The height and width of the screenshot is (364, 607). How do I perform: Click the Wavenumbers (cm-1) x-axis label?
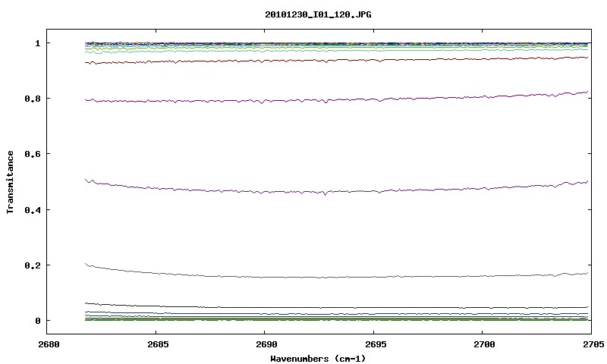(318, 359)
